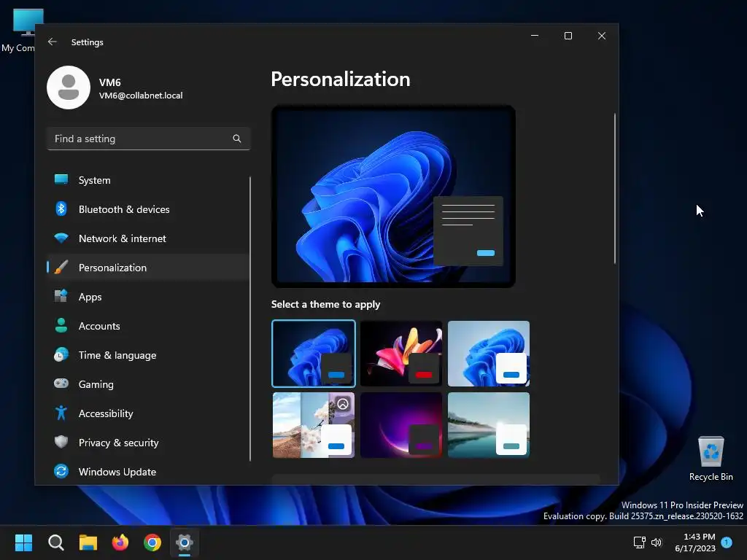Click the Settings gear taskbar icon
Screen dimensions: 747x560
coord(185,542)
